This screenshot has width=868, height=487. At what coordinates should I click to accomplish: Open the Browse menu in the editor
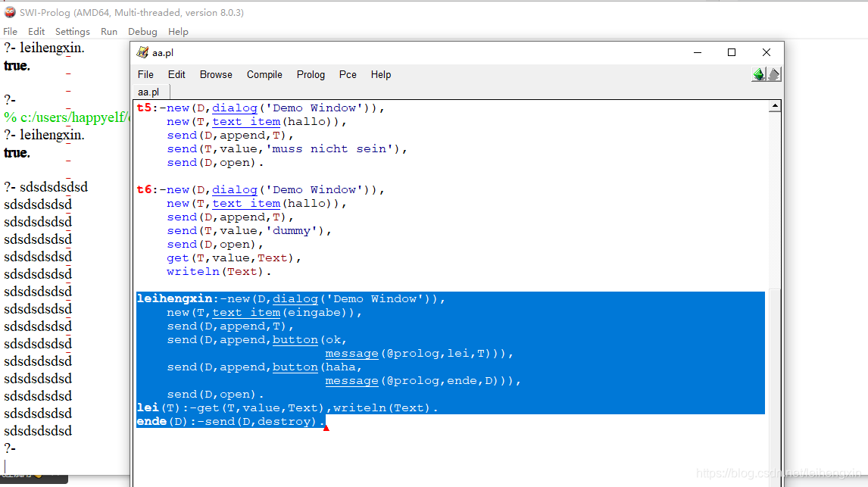pos(216,74)
